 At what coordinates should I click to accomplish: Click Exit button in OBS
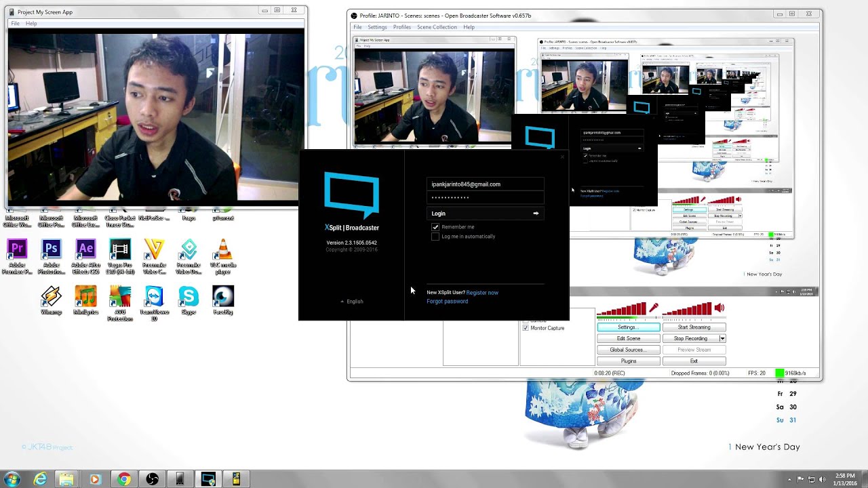coord(694,361)
